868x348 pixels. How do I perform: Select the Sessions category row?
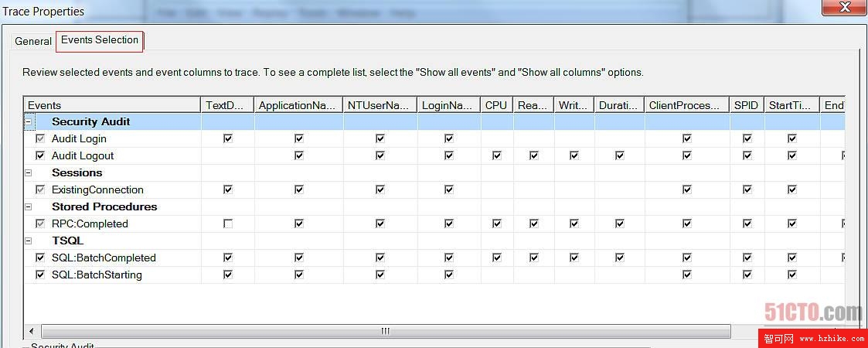434,173
